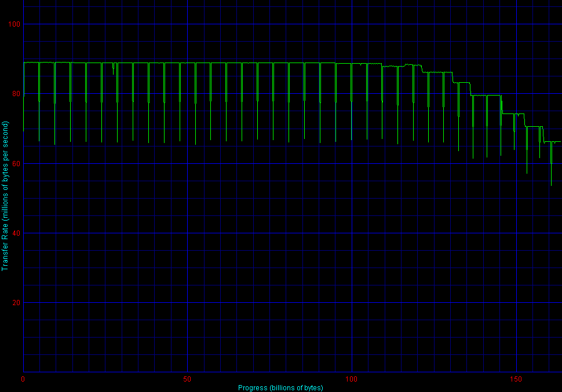Click where the 20 gridline crosses the 150 vertical line
Image resolution: width=562 pixels, height=392 pixels.
point(516,303)
